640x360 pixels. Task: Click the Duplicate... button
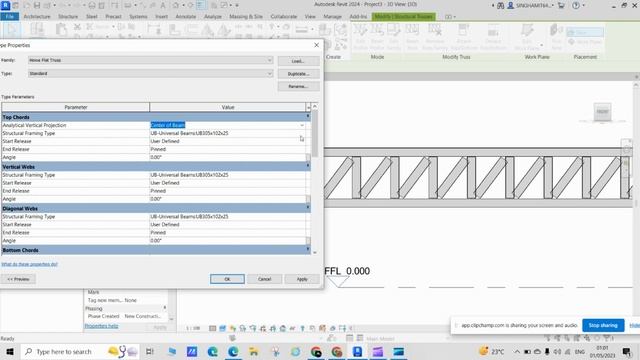click(x=298, y=74)
